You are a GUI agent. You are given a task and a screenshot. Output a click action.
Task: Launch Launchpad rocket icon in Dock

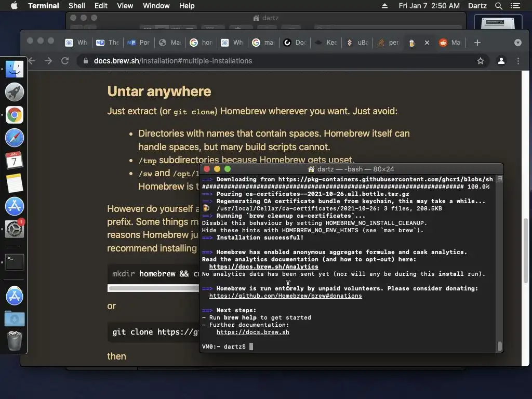tap(14, 92)
